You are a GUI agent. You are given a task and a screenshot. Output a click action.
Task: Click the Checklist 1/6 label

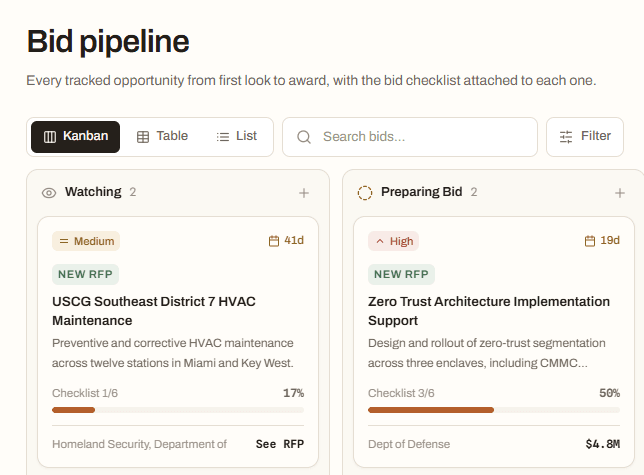(x=85, y=393)
